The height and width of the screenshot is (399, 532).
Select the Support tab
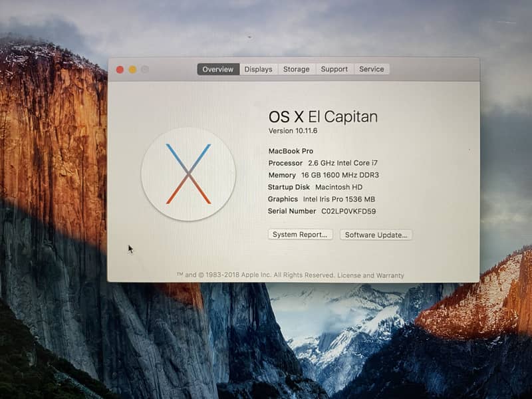click(334, 69)
